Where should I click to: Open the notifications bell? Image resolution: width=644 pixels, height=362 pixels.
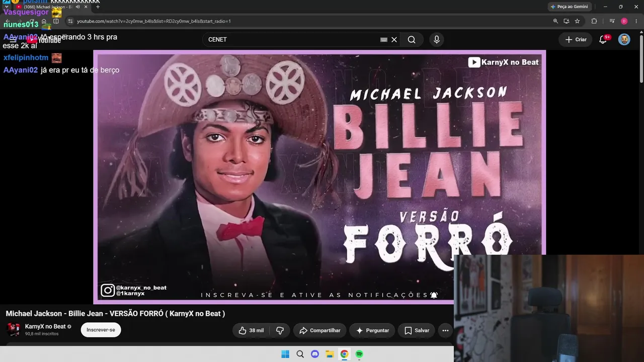click(x=603, y=40)
